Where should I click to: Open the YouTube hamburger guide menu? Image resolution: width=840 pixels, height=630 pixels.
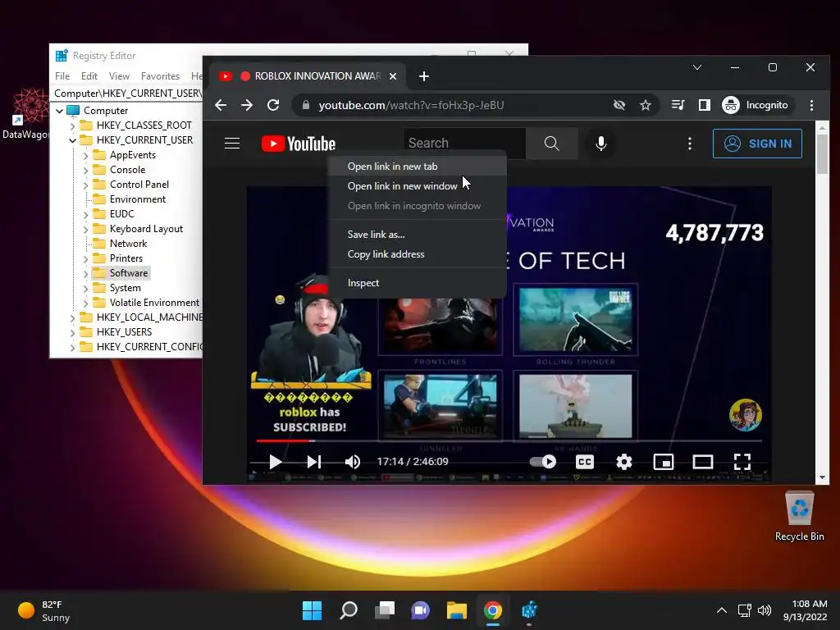(232, 144)
